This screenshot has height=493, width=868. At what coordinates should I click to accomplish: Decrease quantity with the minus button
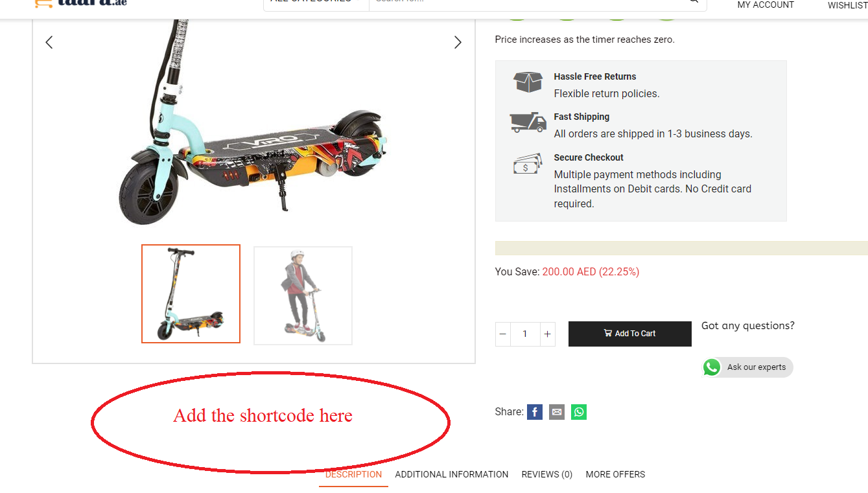coord(503,334)
